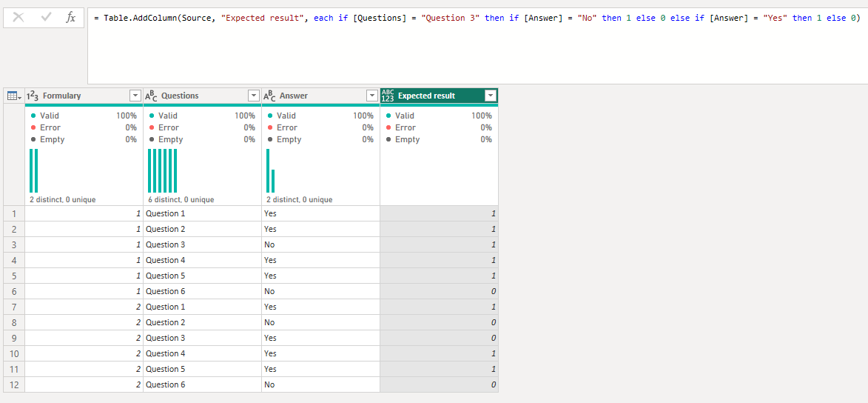This screenshot has width=868, height=403.
Task: Click the Formulary value in row 12
Action: pos(84,384)
